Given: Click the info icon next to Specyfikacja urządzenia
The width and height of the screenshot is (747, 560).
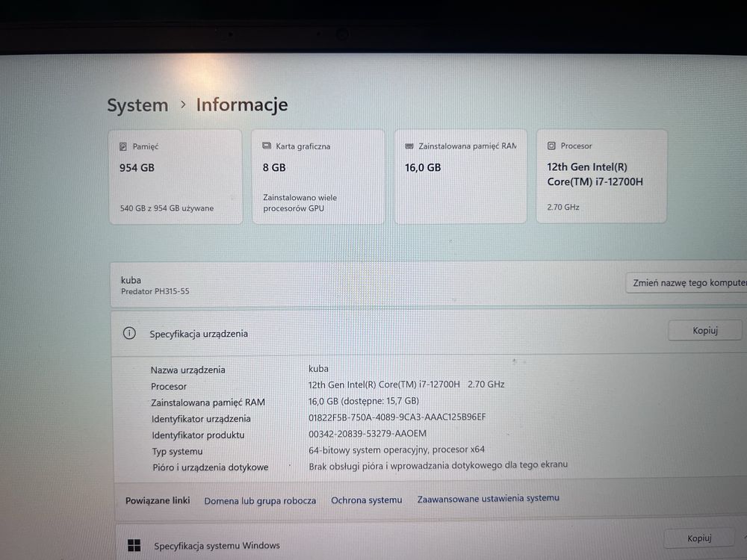Looking at the screenshot, I should click(129, 333).
